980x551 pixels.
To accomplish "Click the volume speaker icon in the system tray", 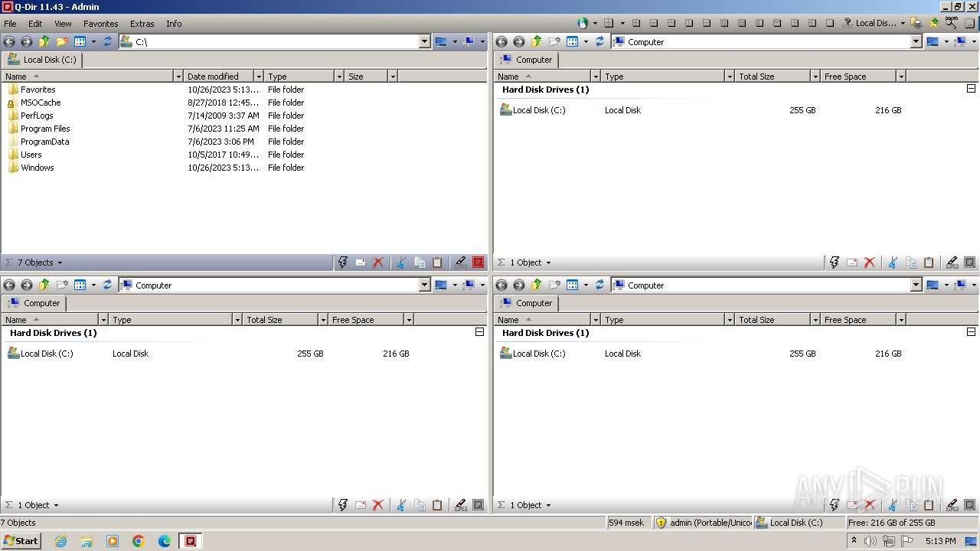I will pos(871,541).
